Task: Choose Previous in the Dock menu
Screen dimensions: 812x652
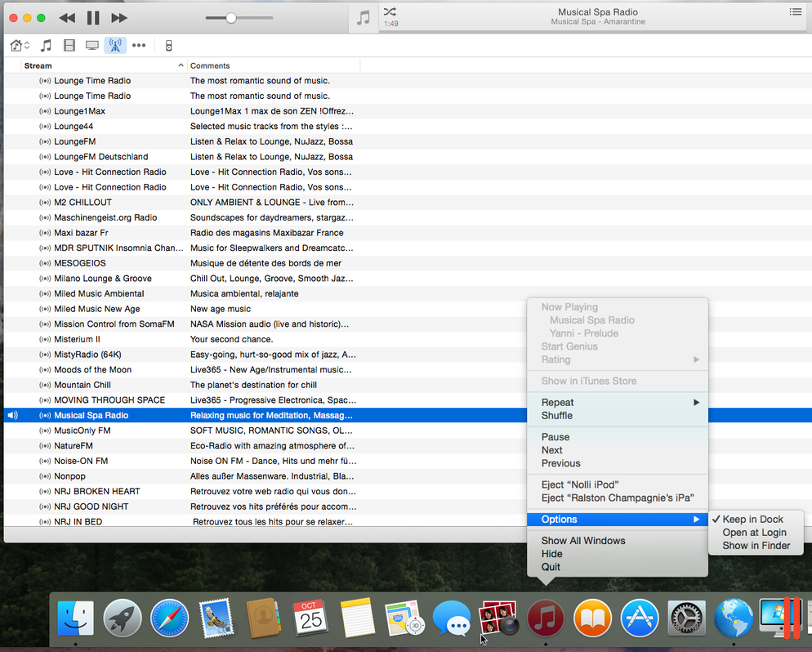Action: [x=618, y=463]
